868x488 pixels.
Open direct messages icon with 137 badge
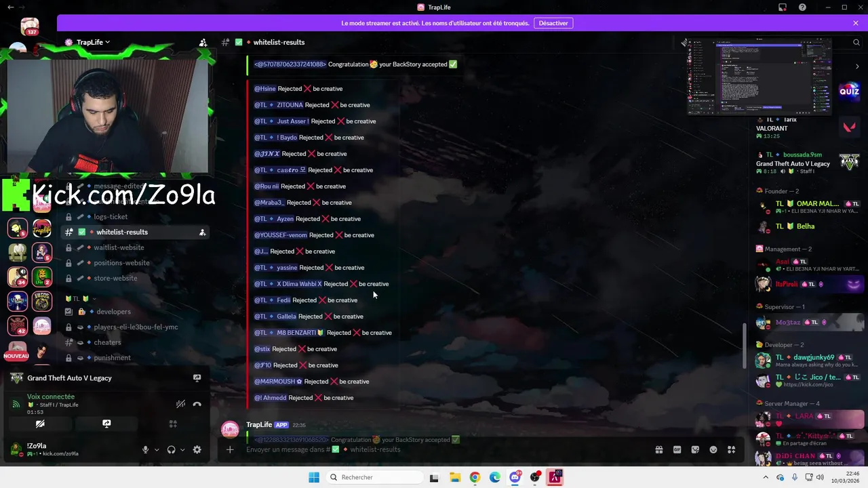click(29, 27)
